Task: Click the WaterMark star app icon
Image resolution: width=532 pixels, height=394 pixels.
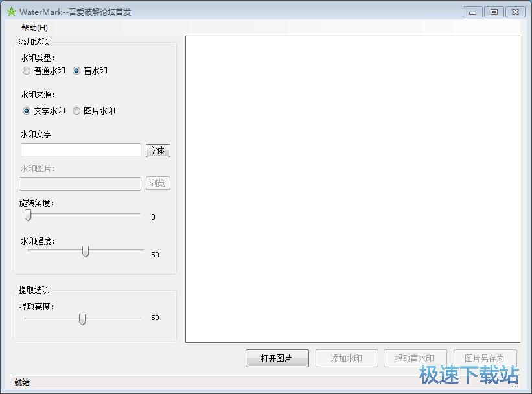Action: coord(12,12)
